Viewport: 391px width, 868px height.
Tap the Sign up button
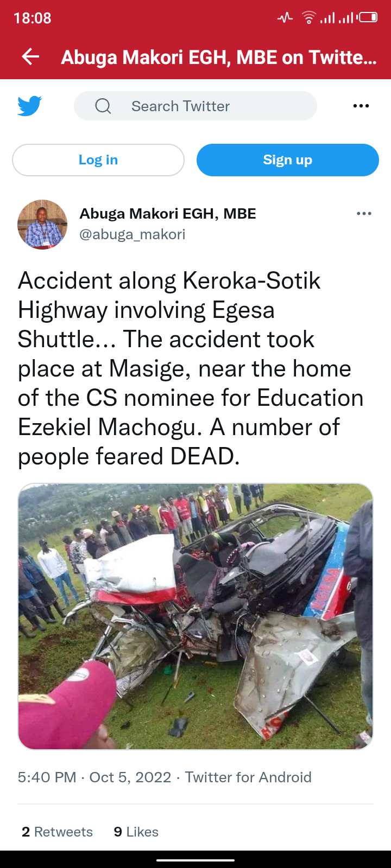pos(288,160)
